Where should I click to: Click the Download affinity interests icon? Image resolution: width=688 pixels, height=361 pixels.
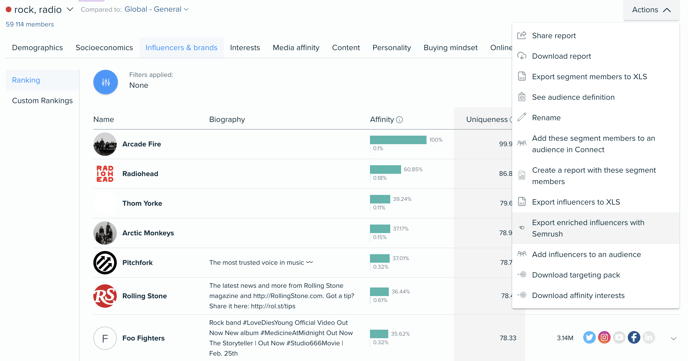522,295
